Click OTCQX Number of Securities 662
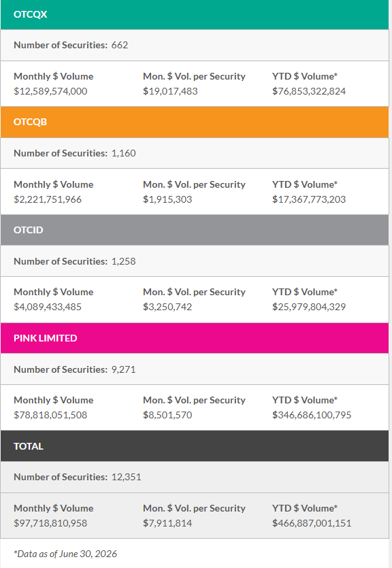Screen dimensions: 392x568 [x=120, y=45]
